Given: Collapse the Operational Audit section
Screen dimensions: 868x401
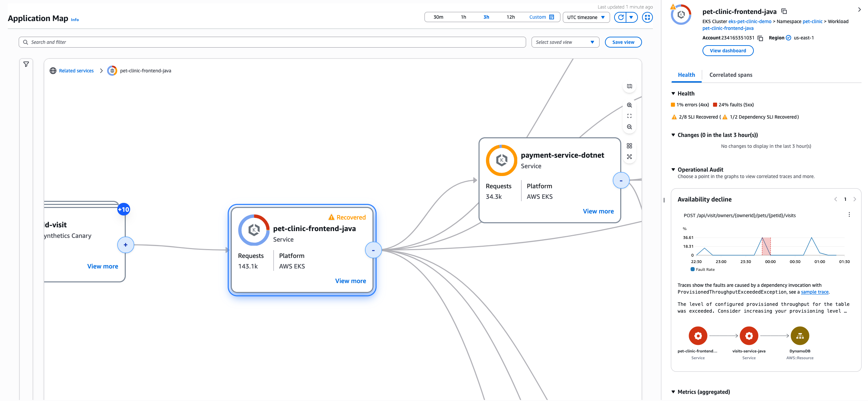Looking at the screenshot, I should pos(673,170).
